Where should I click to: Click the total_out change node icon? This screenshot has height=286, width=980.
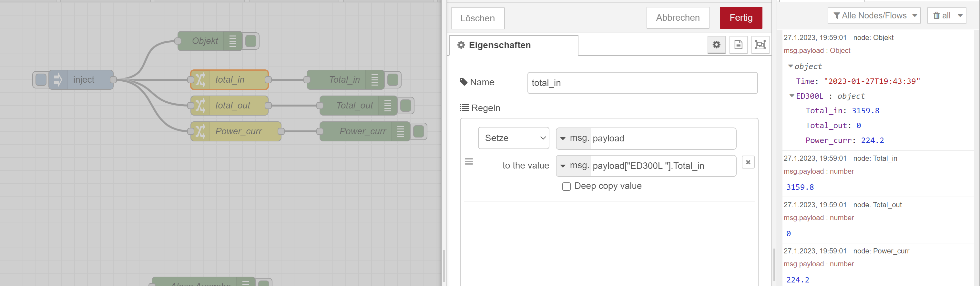pos(200,106)
